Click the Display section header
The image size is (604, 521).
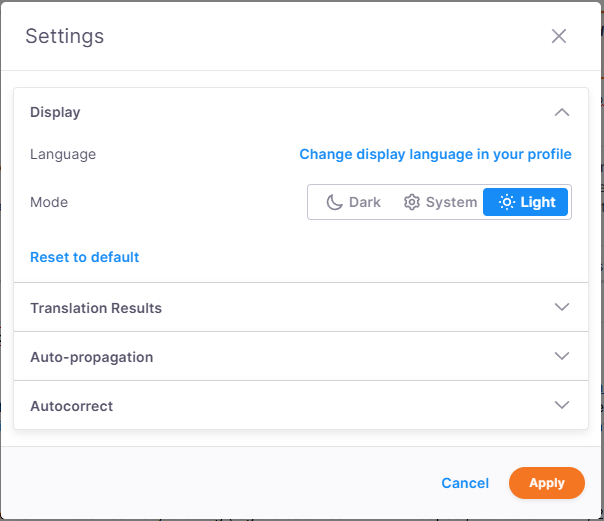[56, 112]
